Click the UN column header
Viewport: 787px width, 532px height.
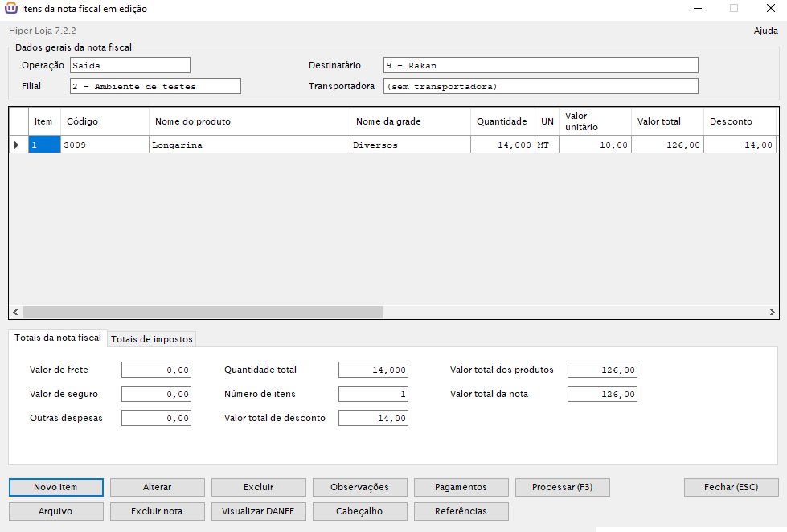[x=547, y=121]
